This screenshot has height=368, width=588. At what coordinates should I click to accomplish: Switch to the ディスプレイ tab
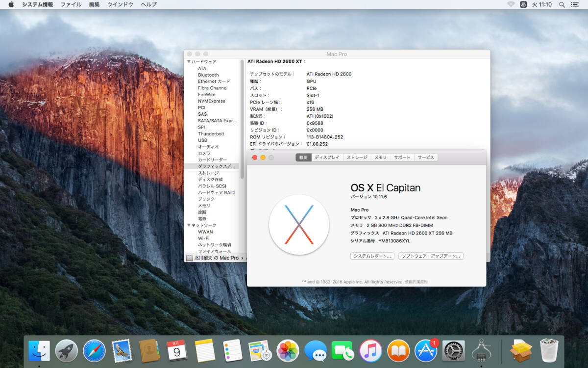pos(327,158)
